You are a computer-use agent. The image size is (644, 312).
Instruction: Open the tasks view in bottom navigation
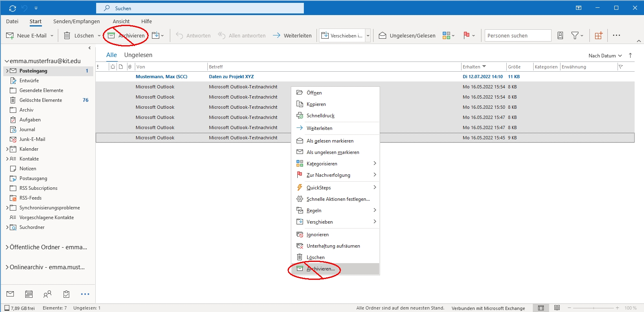click(x=66, y=294)
